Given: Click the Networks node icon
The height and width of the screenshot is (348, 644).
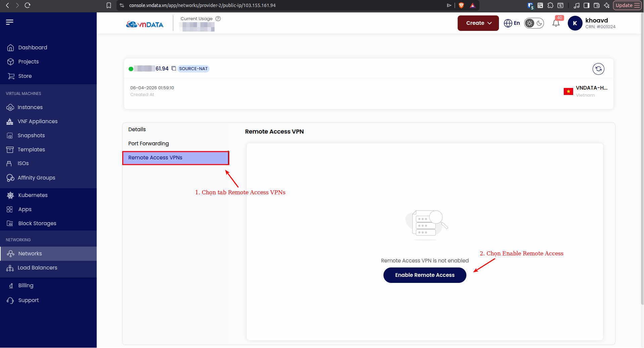Looking at the screenshot, I should click(10, 254).
